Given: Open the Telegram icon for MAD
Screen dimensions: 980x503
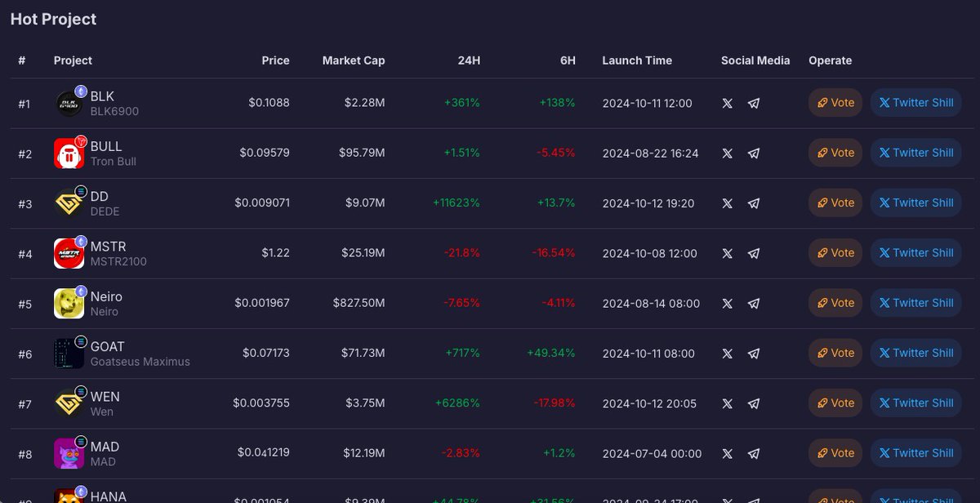Looking at the screenshot, I should (x=754, y=454).
